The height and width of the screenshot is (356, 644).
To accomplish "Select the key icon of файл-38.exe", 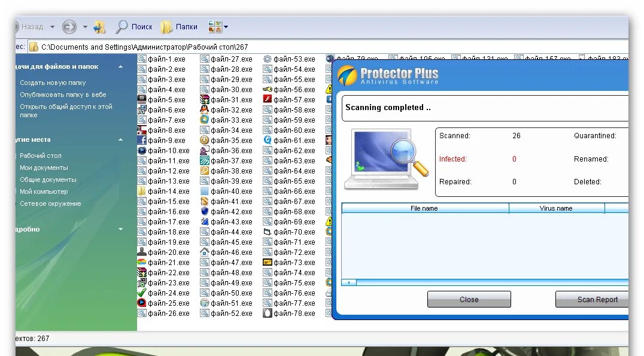I will pos(205,171).
